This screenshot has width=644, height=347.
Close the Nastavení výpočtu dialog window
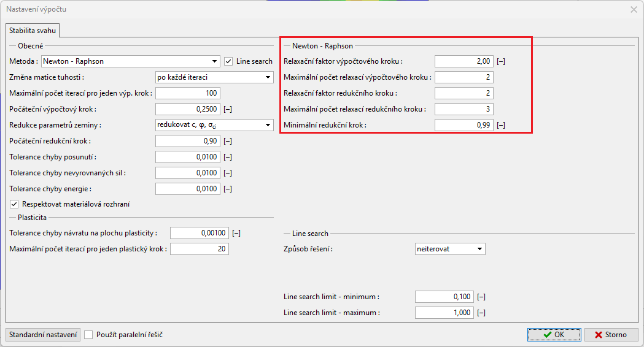click(x=634, y=9)
